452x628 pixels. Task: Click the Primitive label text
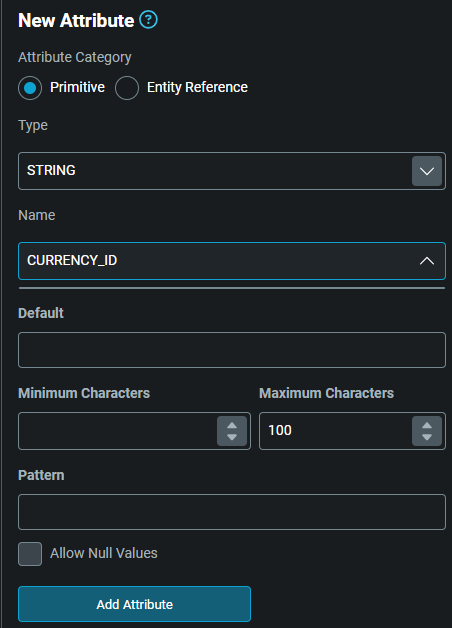[77, 87]
